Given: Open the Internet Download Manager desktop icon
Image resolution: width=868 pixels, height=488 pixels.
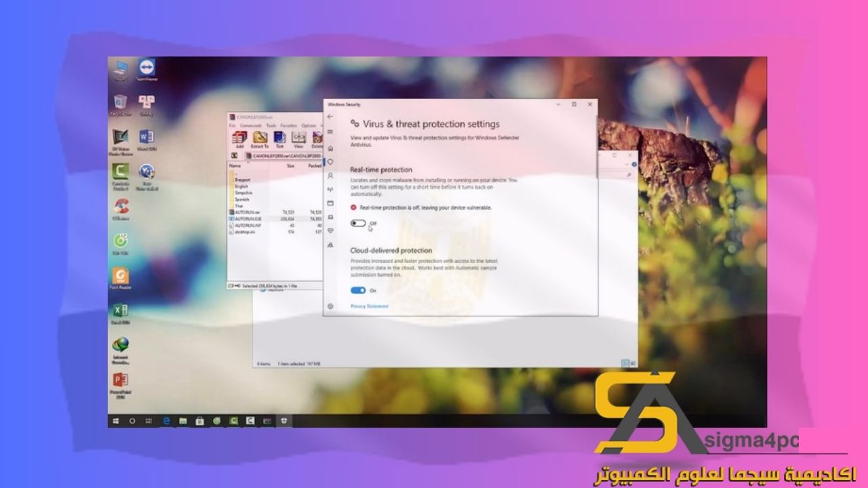Looking at the screenshot, I should coord(121,351).
